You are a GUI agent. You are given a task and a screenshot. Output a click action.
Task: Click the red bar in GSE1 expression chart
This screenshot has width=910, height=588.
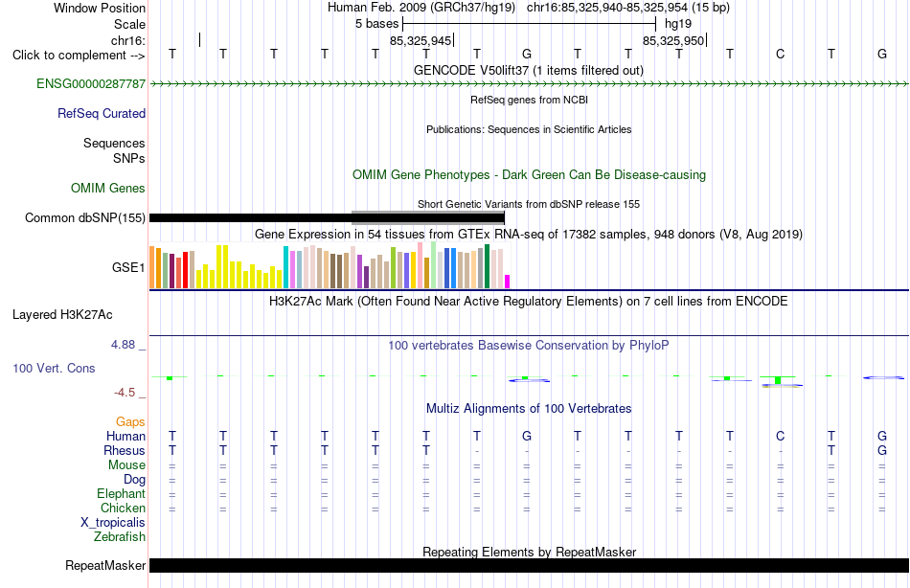[186, 270]
